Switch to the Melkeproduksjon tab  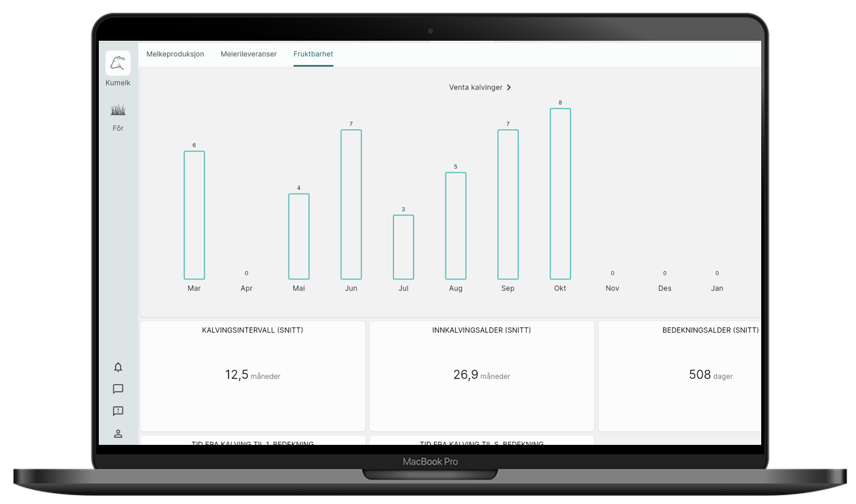[x=175, y=54]
